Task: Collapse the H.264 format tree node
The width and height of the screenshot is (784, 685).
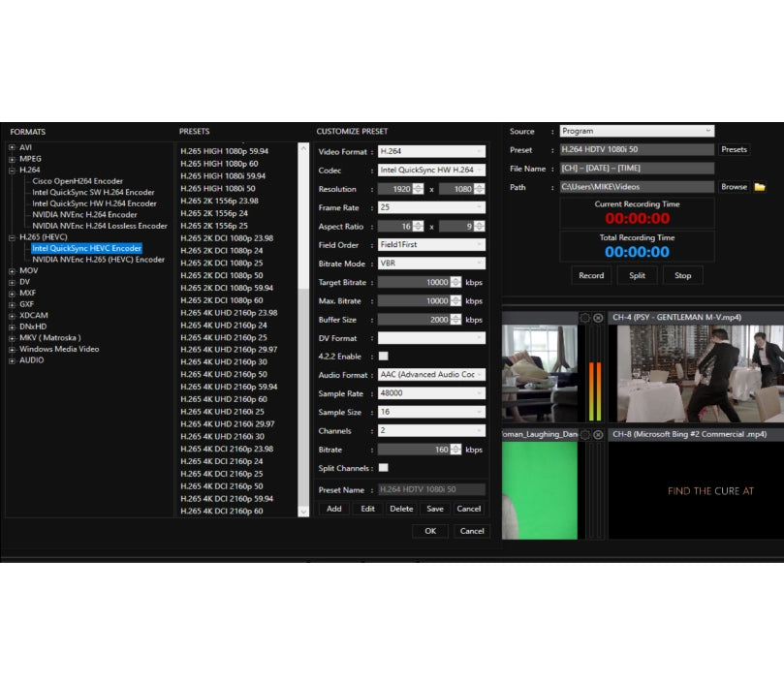Action: pos(12,170)
